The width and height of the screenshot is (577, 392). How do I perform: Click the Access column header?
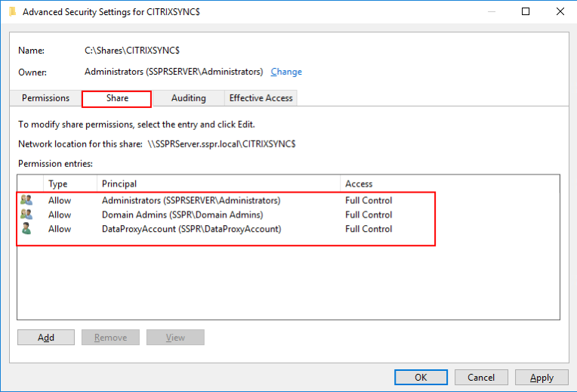[359, 184]
